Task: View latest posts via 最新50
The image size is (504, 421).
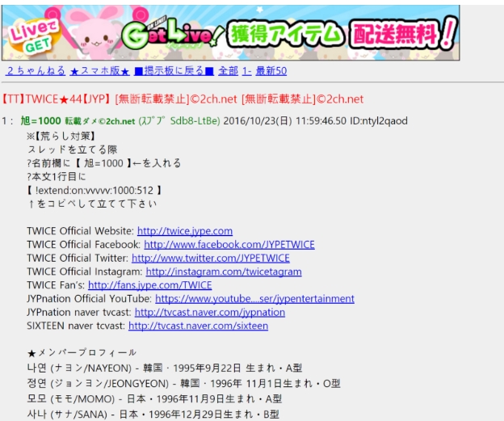Action: (x=271, y=71)
